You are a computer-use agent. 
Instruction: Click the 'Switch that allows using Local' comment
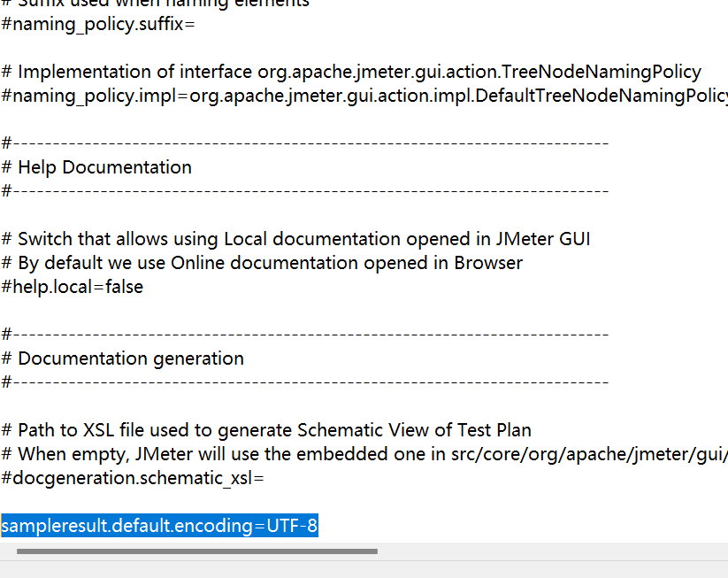295,239
